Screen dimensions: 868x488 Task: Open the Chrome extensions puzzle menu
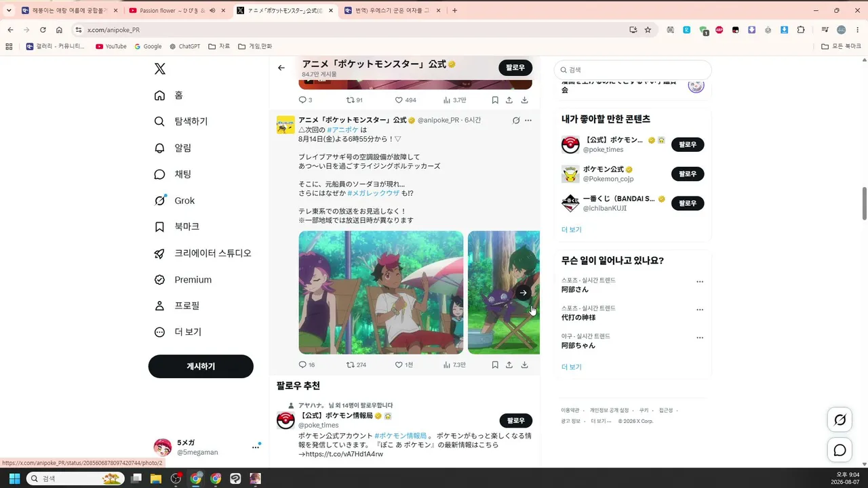tap(801, 30)
